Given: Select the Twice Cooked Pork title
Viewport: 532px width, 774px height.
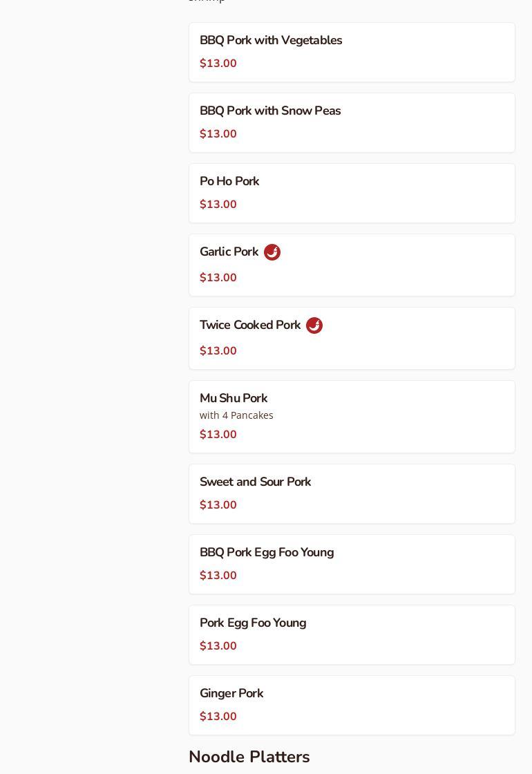Looking at the screenshot, I should click(250, 325).
